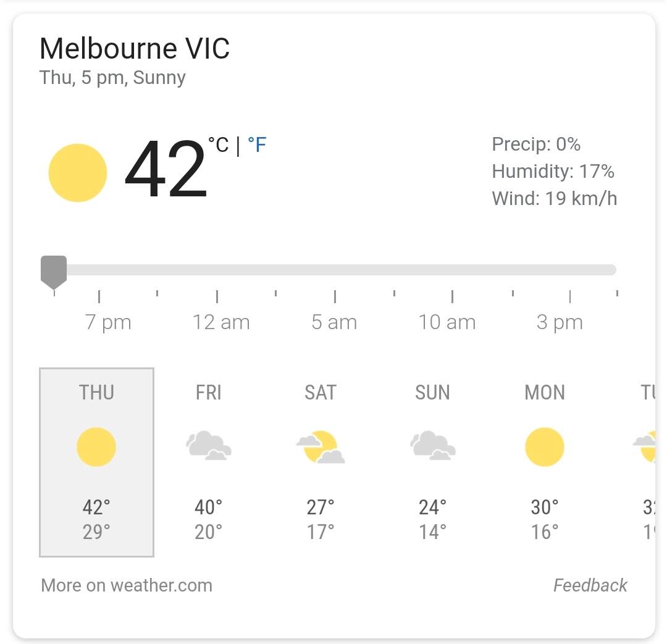
Task: Open the FRI daily forecast tab
Action: click(209, 462)
